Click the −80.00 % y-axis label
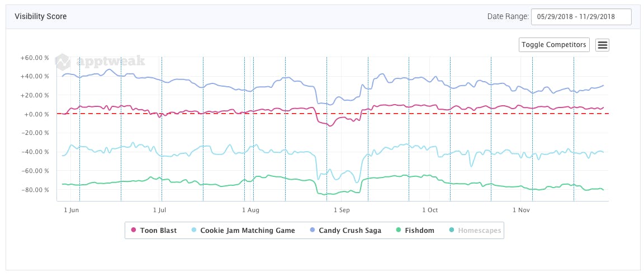Image resolution: width=644 pixels, height=276 pixels. pos(35,190)
